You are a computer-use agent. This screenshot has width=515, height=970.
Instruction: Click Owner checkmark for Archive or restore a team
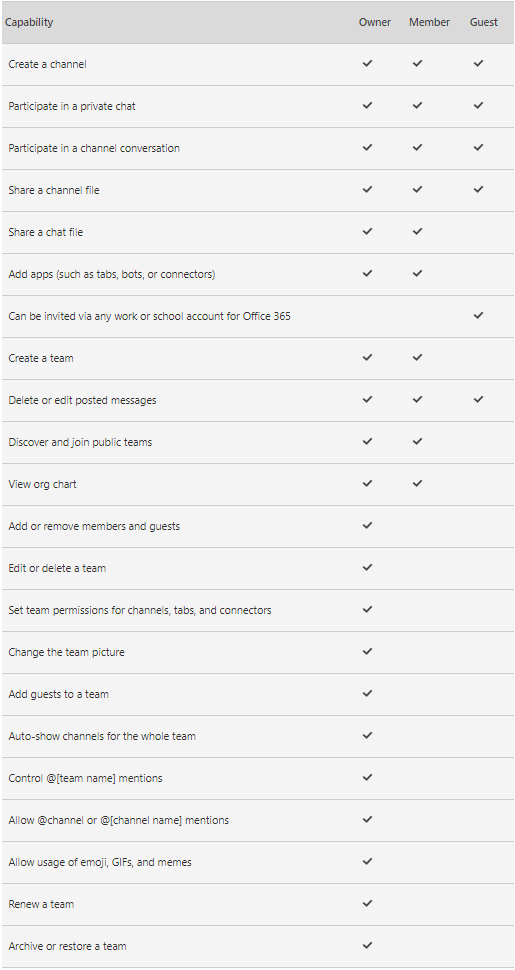pos(368,945)
